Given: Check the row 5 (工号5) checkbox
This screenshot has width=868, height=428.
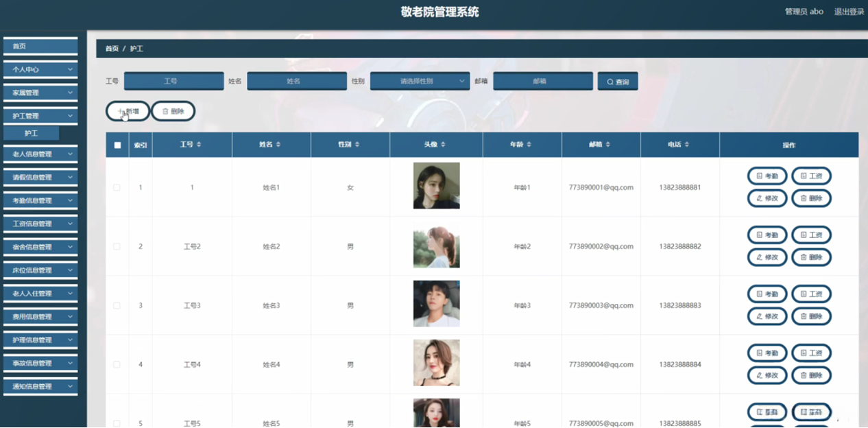Looking at the screenshot, I should click(117, 423).
